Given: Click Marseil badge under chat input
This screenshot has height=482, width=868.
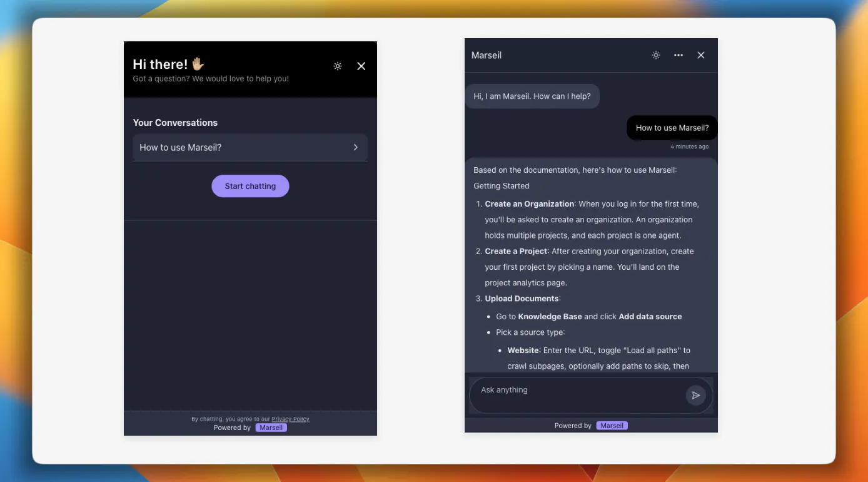Looking at the screenshot, I should point(612,426).
